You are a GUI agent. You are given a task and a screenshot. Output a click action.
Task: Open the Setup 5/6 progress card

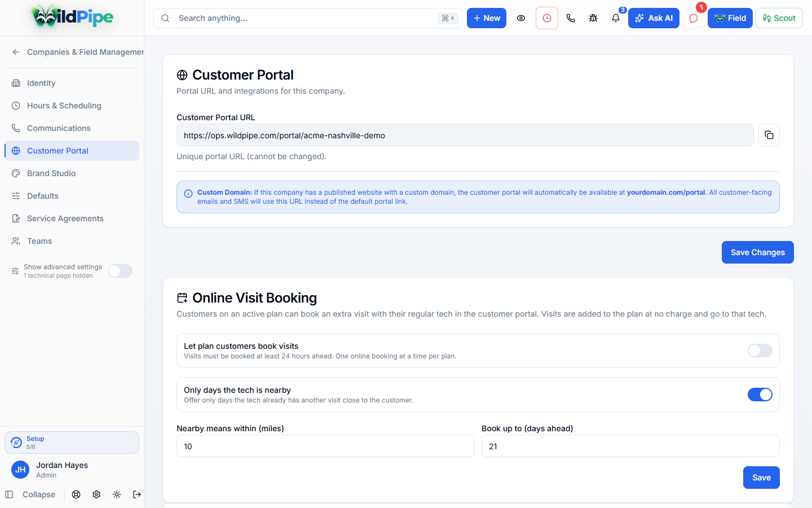(x=72, y=443)
